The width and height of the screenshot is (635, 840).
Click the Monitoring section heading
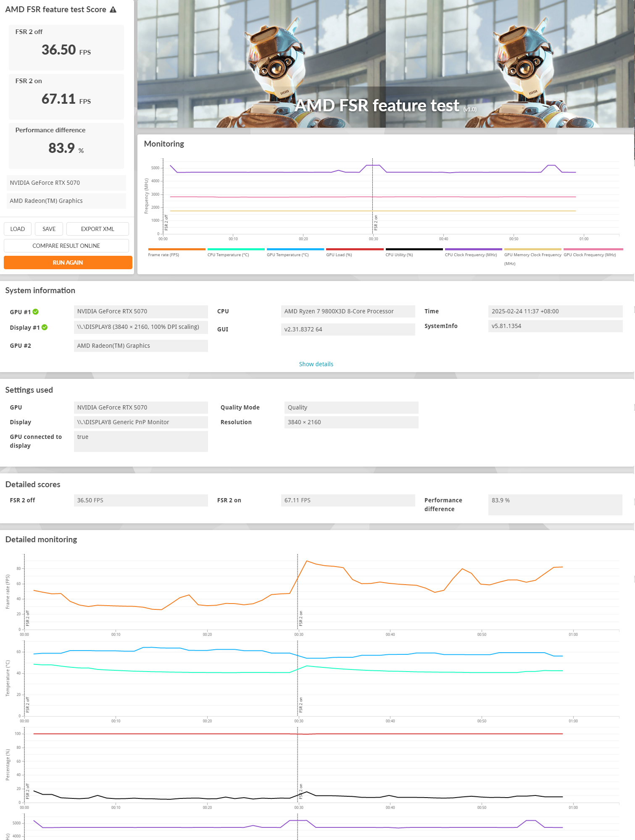pyautogui.click(x=164, y=144)
